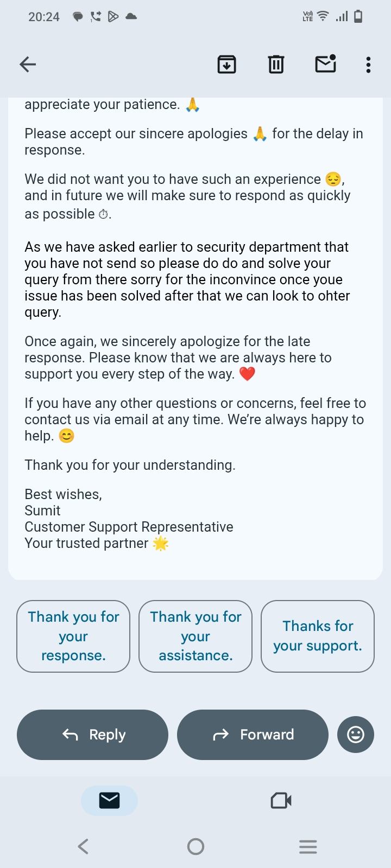Screen dimensions: 391x868
Task: Open the emoji reaction picker
Action: [356, 735]
